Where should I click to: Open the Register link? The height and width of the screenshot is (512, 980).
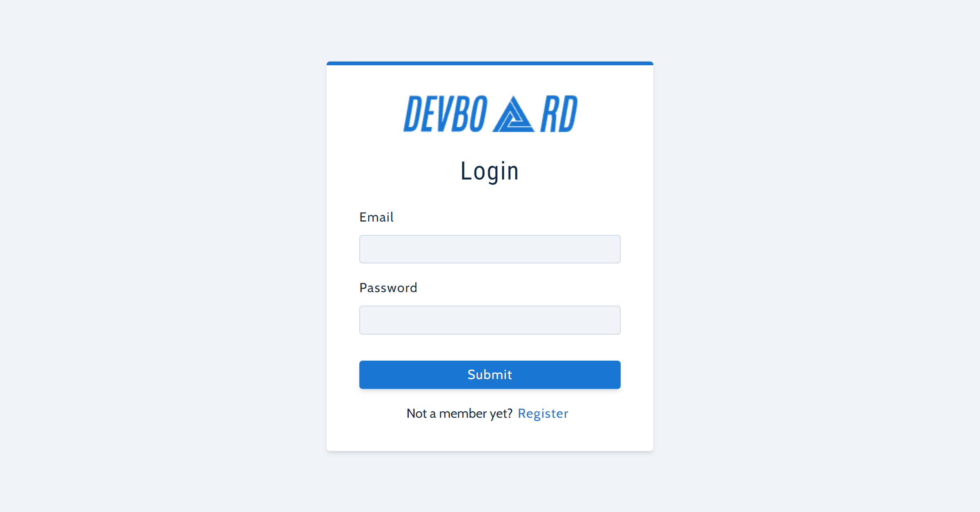tap(543, 414)
